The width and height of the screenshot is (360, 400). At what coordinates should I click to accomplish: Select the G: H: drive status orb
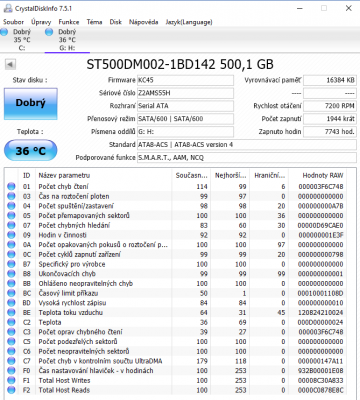49,32
